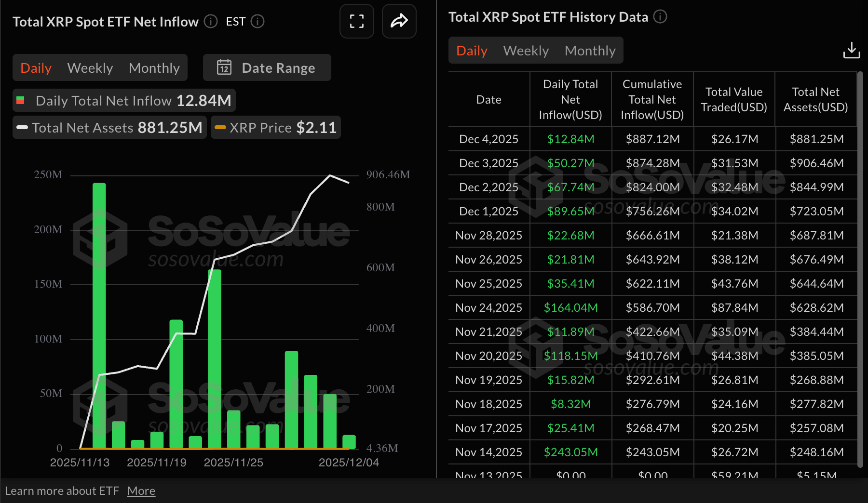868x503 pixels.
Task: View info tooltip next to Total XRP Spot ETF Net Inflow
Action: pyautogui.click(x=210, y=22)
